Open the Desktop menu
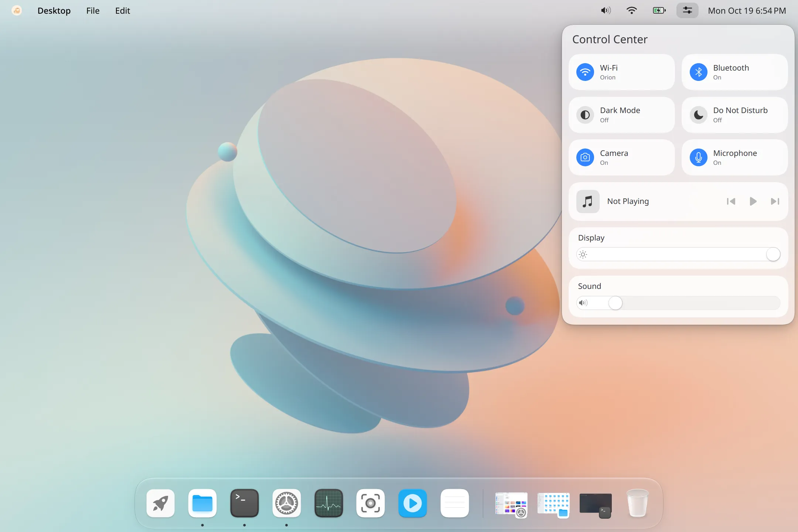798x532 pixels. click(x=54, y=11)
